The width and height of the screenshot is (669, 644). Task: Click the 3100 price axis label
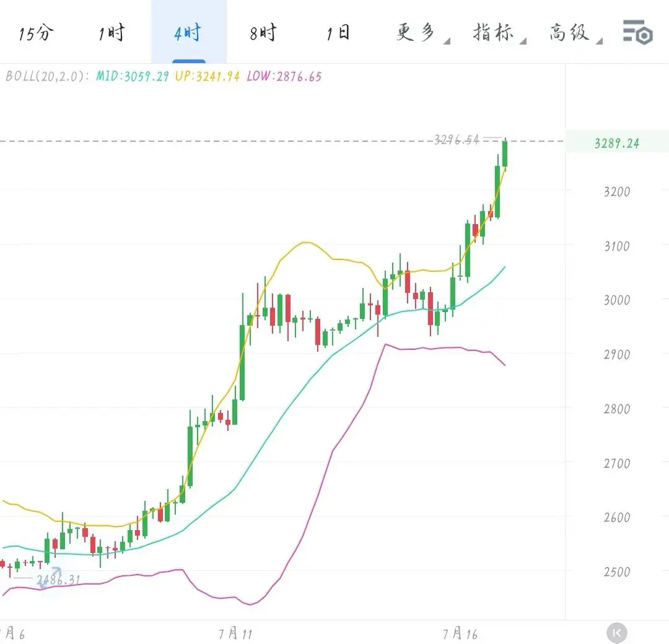click(617, 246)
